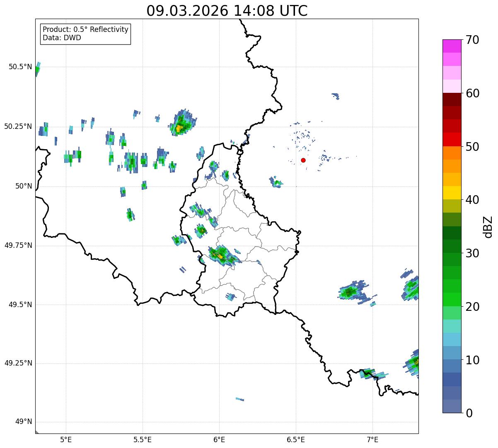Select the bright red 50 dBZ swatch
498x448 pixels.
coord(452,139)
